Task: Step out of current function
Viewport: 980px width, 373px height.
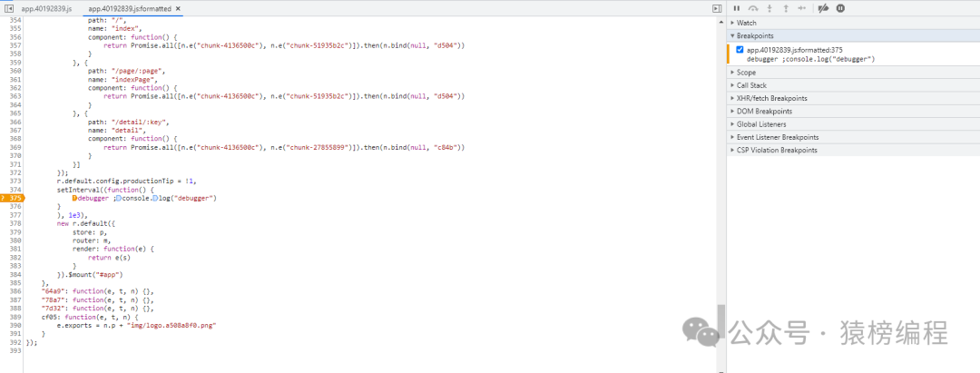Action: 786,8
